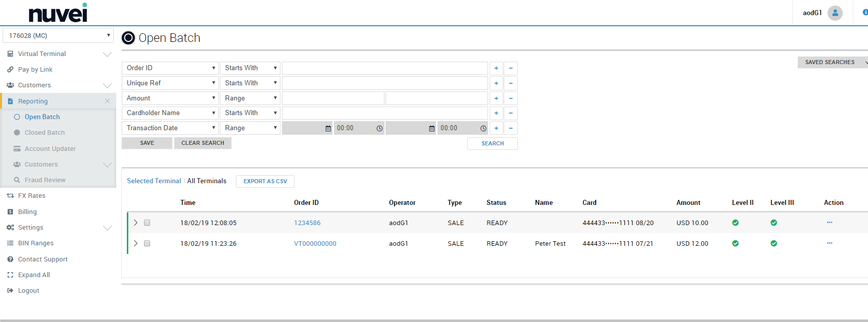
Task: Click the Export as CSV button
Action: coord(265,181)
